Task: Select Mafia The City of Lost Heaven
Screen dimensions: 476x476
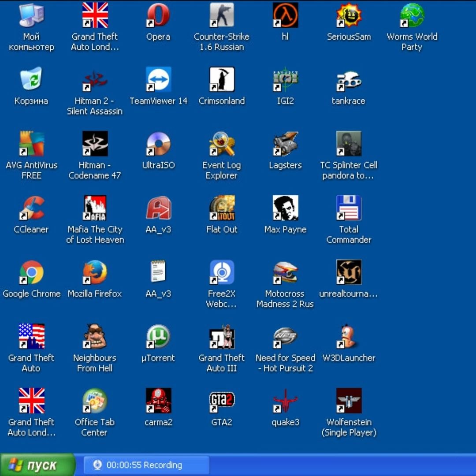Action: coord(95,208)
